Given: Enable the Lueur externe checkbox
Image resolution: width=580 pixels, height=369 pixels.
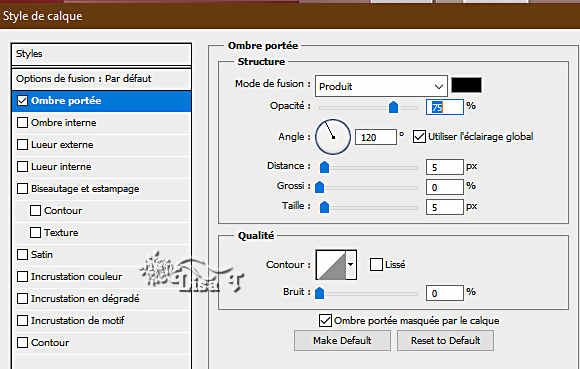Looking at the screenshot, I should click(23, 145).
